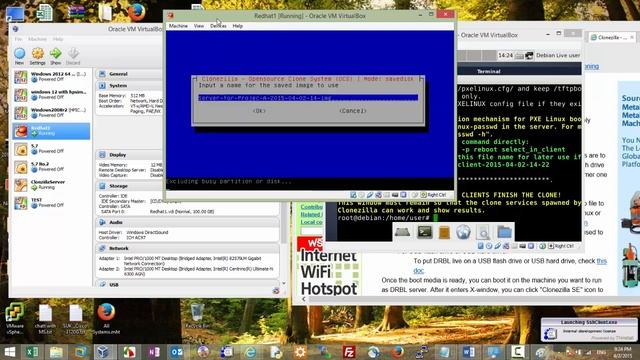Select the Windows 2012 64 VM entry

click(x=51, y=77)
